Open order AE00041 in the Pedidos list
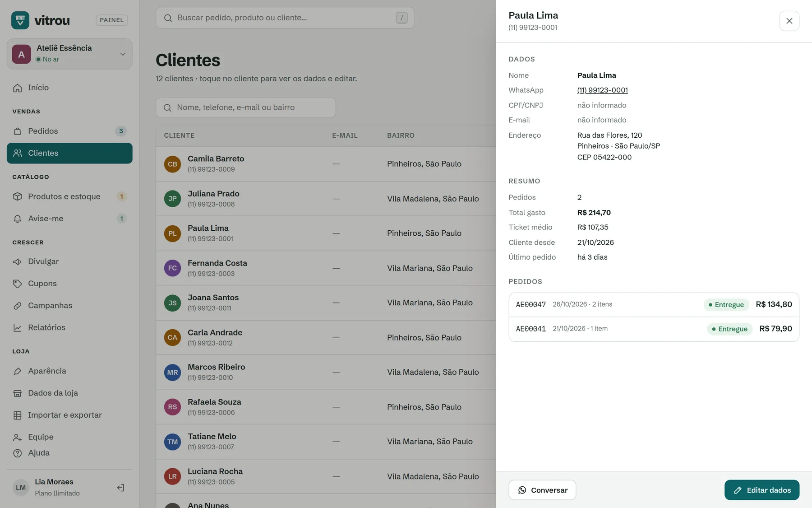Viewport: 812px width, 508px height. 654,329
